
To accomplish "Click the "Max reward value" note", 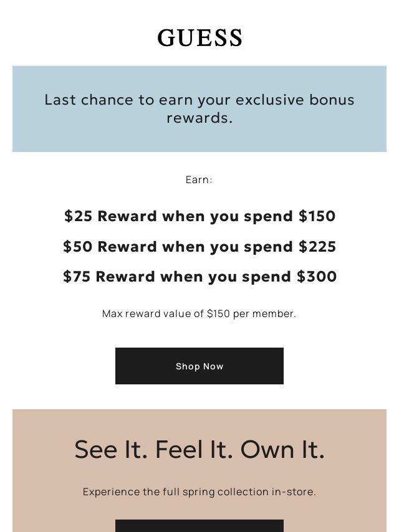I will (156, 314).
